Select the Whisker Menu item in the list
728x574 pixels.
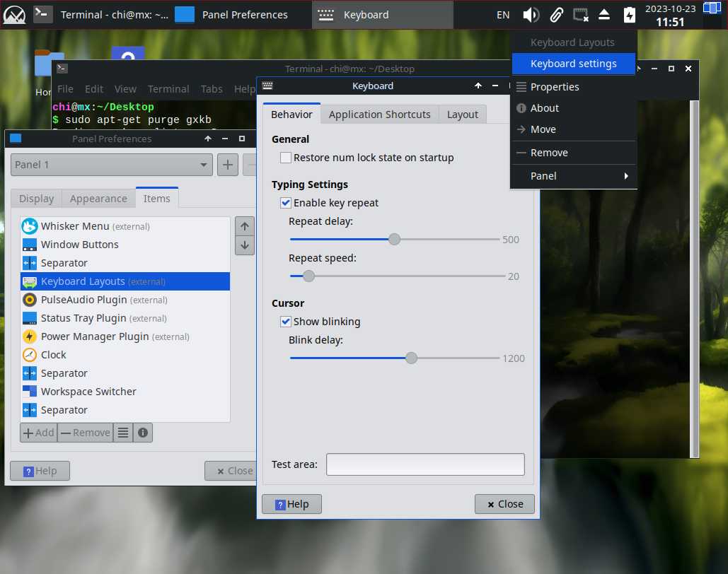pyautogui.click(x=125, y=226)
